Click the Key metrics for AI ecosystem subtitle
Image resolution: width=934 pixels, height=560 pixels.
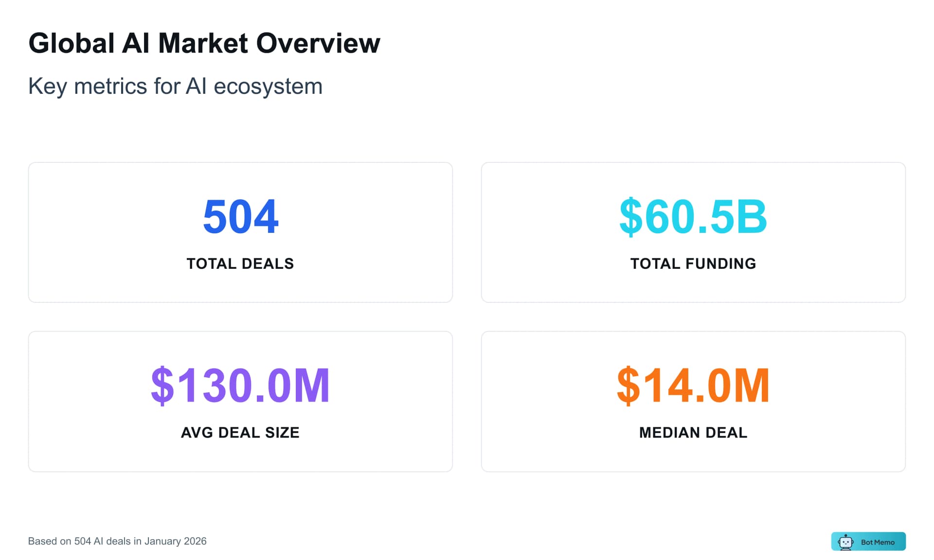(175, 87)
